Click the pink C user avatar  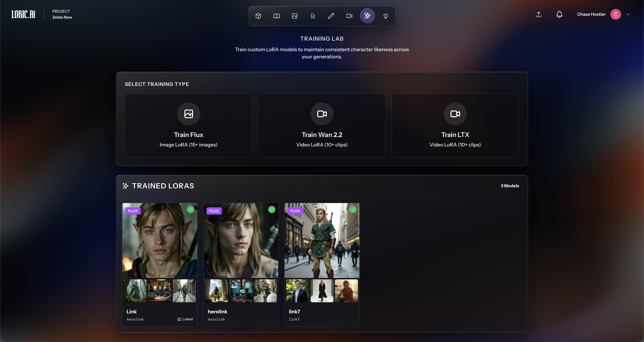point(616,14)
